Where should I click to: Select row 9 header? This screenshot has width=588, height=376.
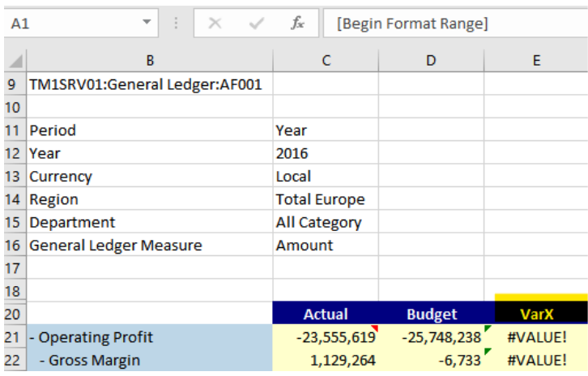(15, 84)
